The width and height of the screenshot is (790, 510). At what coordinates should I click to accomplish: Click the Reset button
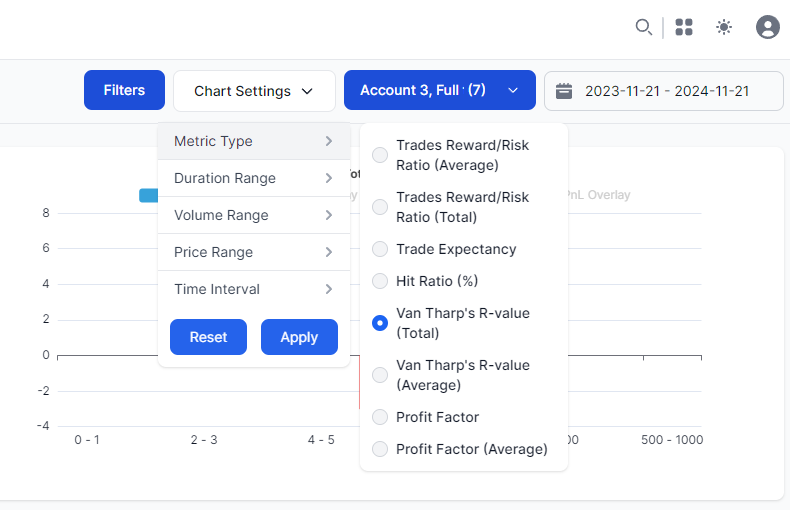(209, 337)
